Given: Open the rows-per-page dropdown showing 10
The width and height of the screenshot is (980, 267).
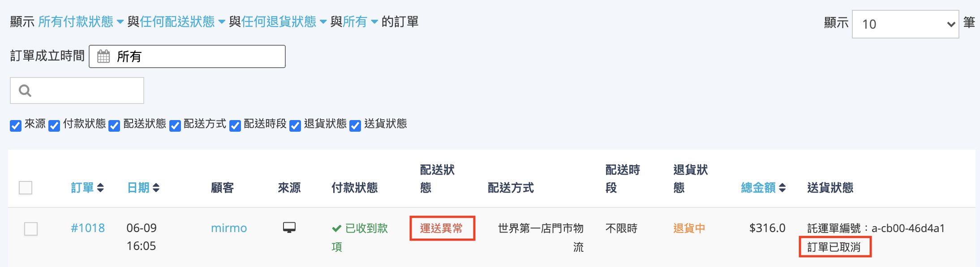Looking at the screenshot, I should (x=905, y=24).
